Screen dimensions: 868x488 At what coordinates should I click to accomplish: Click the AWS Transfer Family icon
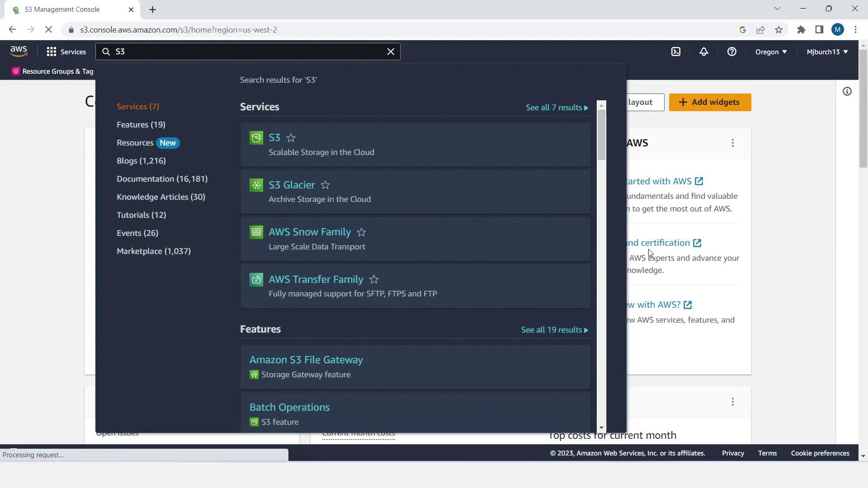pos(256,280)
